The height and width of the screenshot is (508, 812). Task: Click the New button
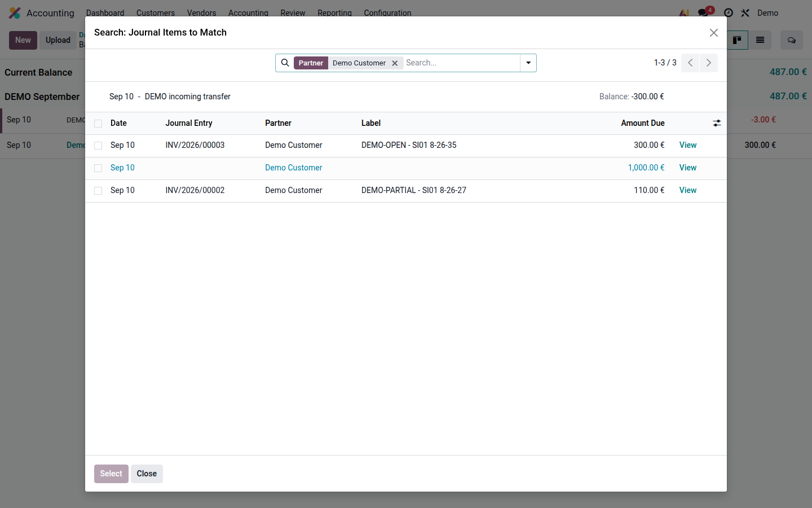23,40
